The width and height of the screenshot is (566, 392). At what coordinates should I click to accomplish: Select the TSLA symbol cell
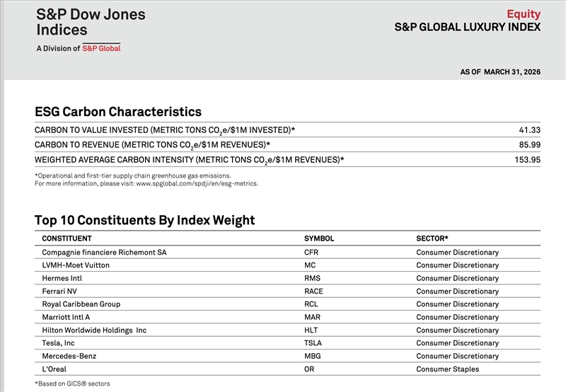(x=313, y=343)
